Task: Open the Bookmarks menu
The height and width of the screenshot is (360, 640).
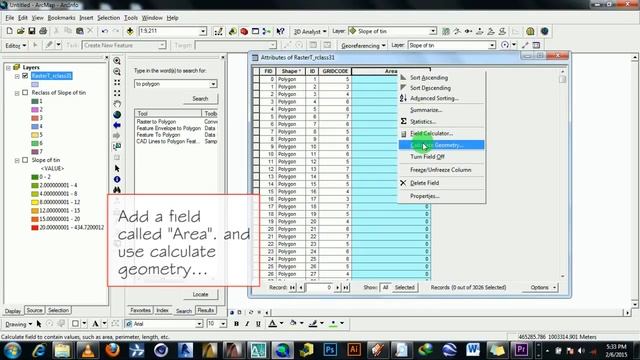Action: 61,18
